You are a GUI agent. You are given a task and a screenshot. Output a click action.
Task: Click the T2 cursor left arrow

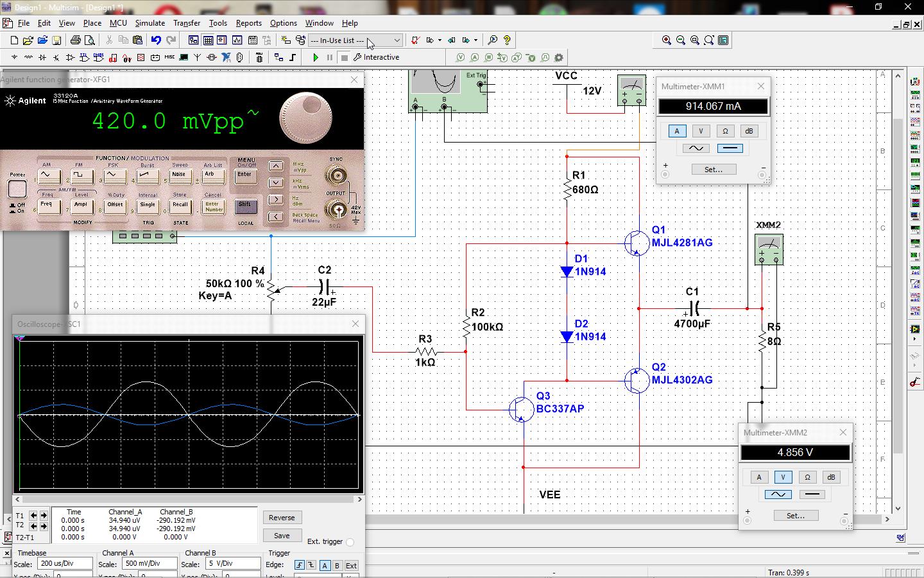(x=33, y=526)
